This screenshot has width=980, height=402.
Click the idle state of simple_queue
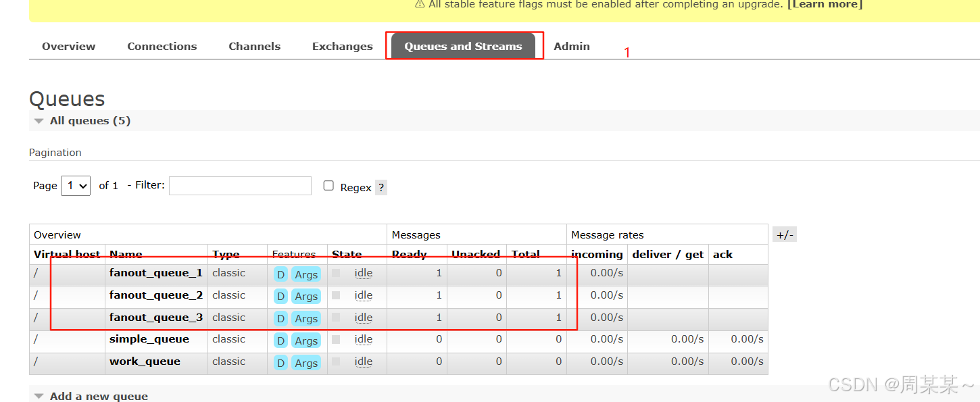(364, 339)
